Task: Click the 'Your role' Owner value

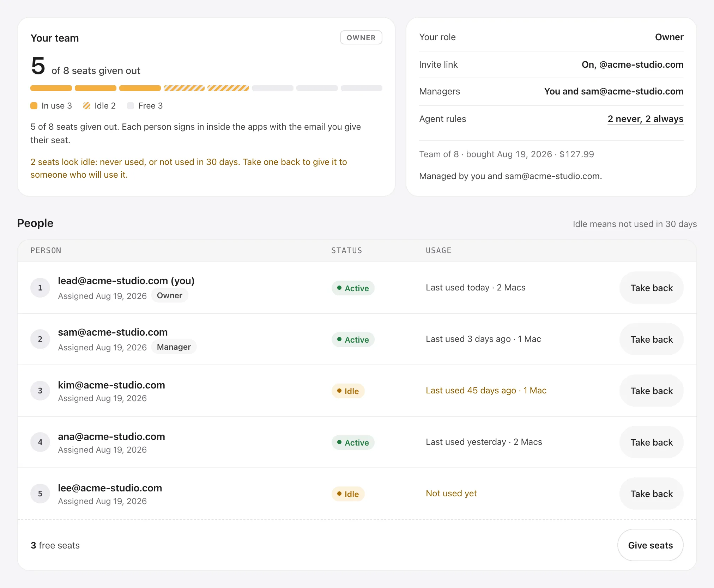Action: tap(669, 37)
